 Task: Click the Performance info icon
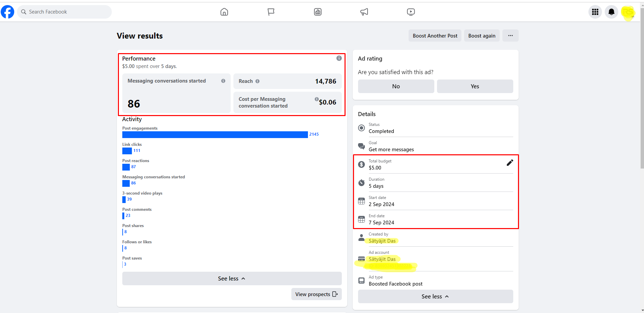click(339, 58)
